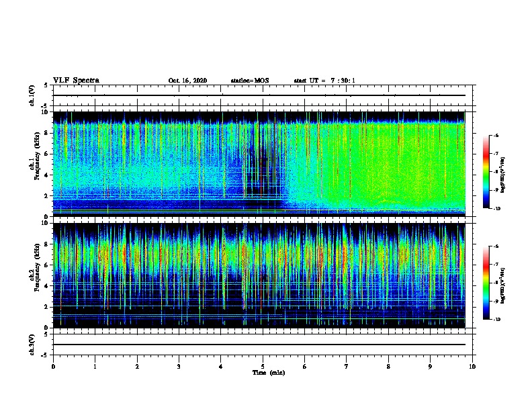This screenshot has height=411, width=532.
Task: Click inside the ch.2 spectrogram panel
Action: coord(259,275)
